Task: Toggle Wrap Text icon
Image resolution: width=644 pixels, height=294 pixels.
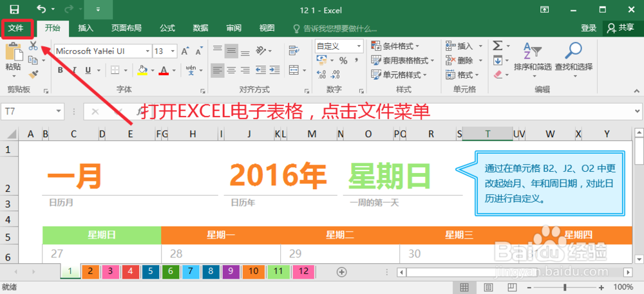Action: (294, 51)
